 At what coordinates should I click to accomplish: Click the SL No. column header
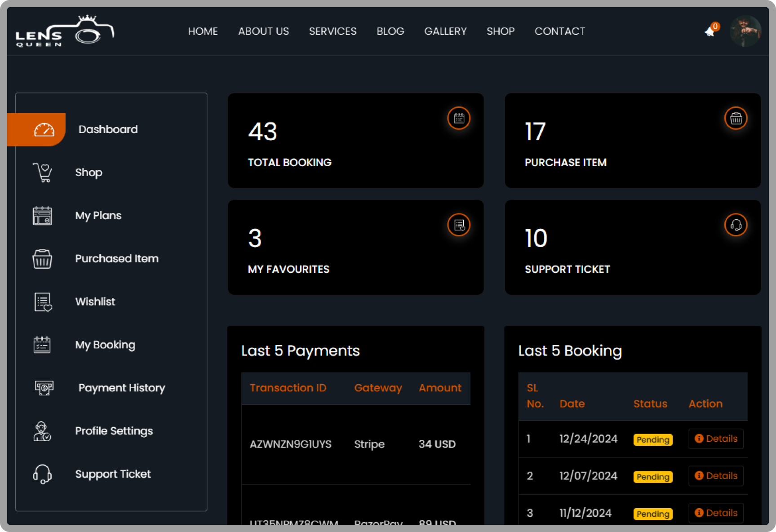tap(535, 396)
